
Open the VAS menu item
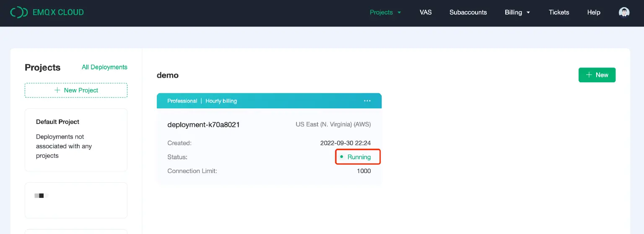coord(426,12)
